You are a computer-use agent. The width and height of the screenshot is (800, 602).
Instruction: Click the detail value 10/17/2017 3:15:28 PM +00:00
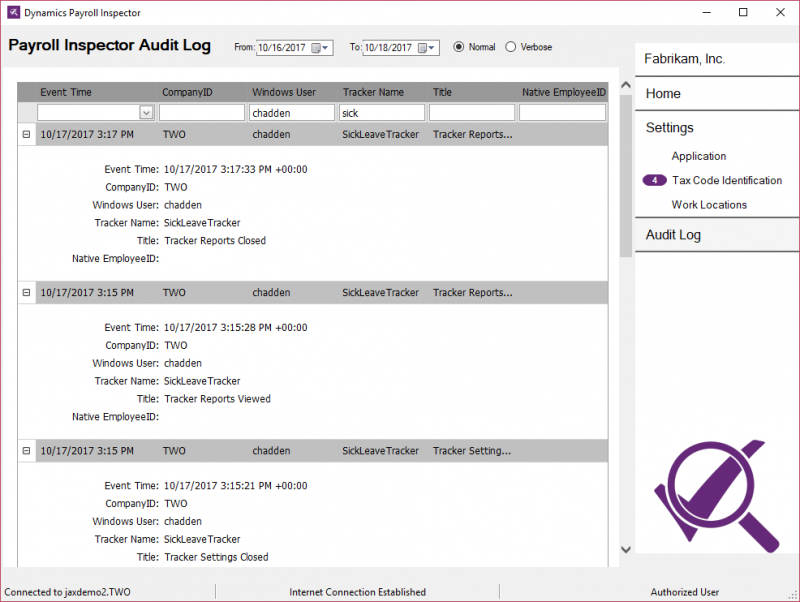point(236,328)
